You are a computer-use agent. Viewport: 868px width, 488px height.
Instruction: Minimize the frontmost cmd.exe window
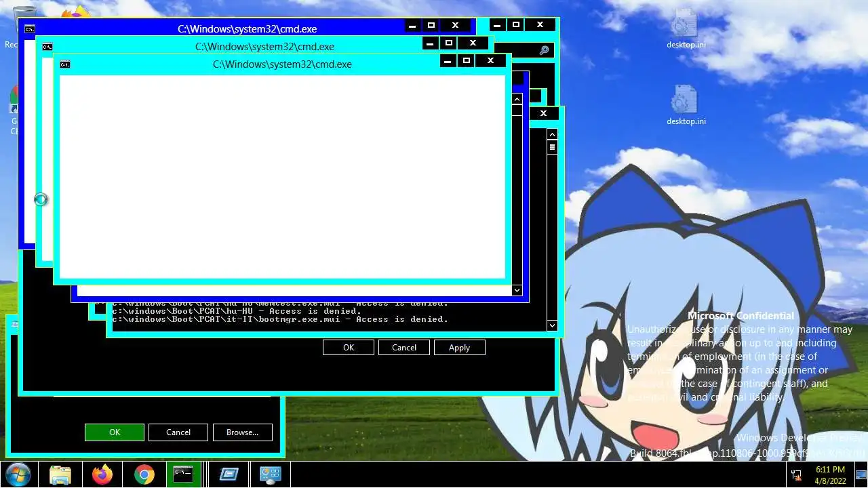pos(448,61)
